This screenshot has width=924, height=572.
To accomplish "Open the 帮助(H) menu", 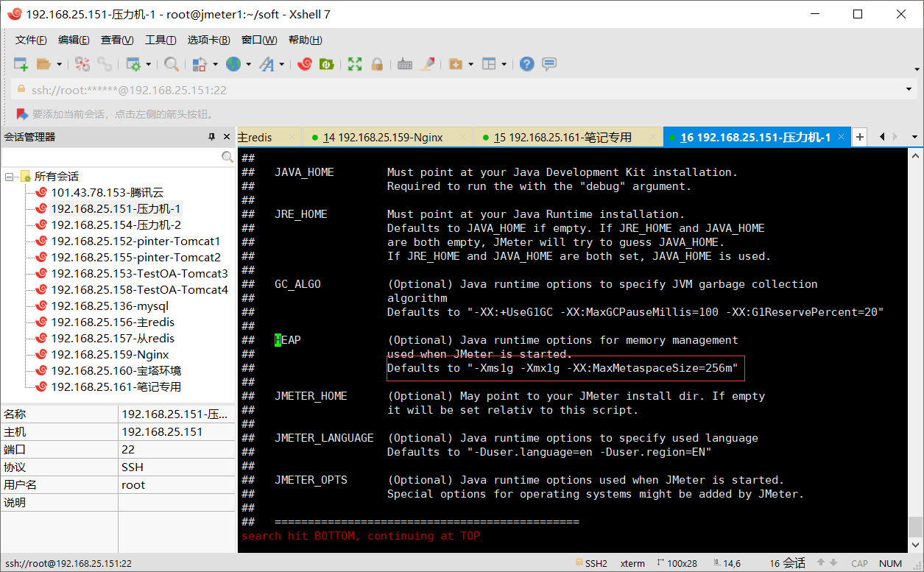I will [305, 40].
